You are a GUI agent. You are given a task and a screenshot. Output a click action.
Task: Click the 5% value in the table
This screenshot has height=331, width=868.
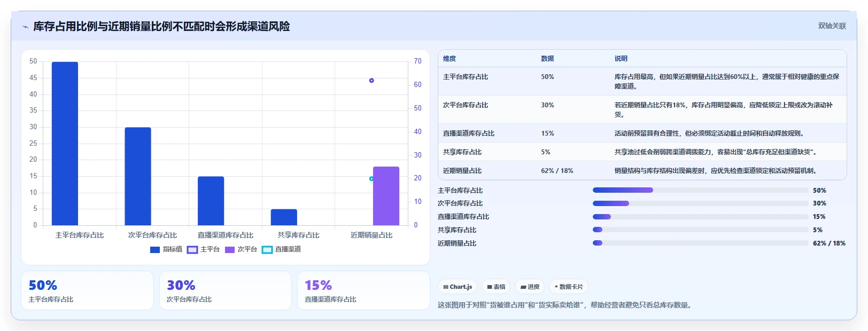(x=546, y=152)
